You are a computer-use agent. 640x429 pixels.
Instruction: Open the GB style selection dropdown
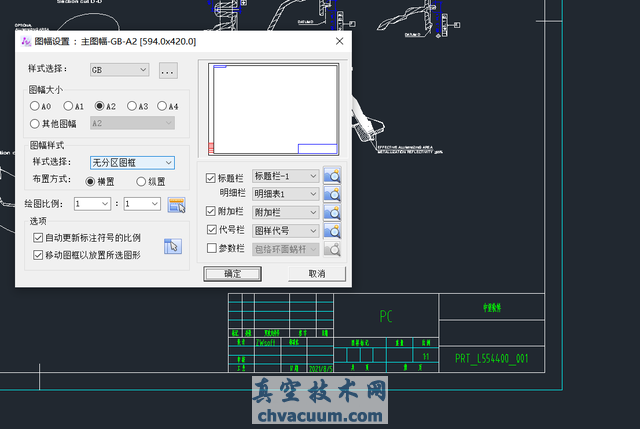coord(120,70)
